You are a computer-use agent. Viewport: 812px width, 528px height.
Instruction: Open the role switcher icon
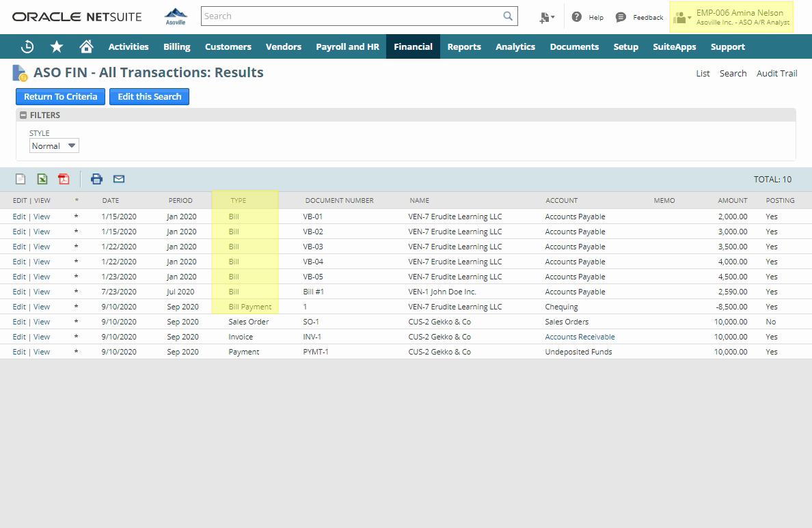pyautogui.click(x=682, y=18)
